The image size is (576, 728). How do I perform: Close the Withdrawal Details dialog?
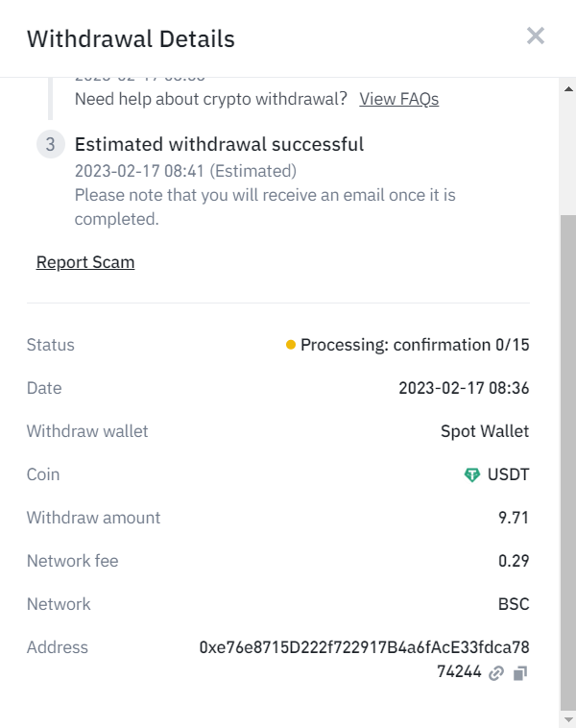point(535,36)
